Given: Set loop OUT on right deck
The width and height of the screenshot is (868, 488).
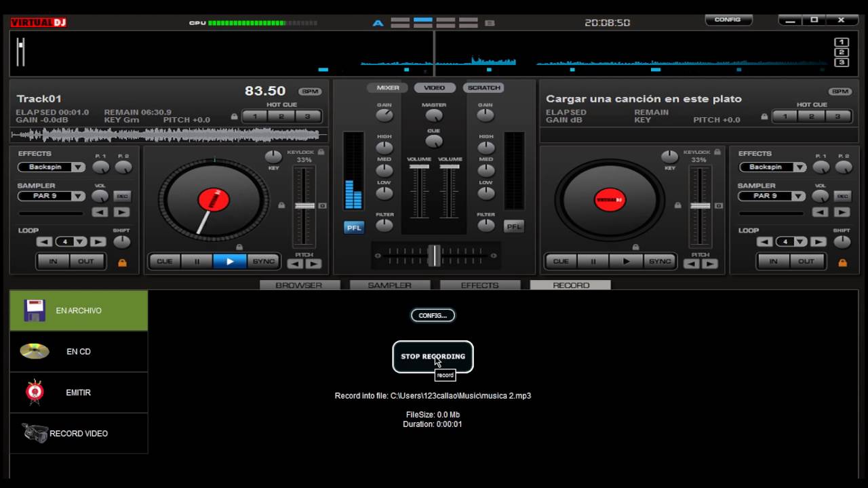Looking at the screenshot, I should [x=807, y=261].
